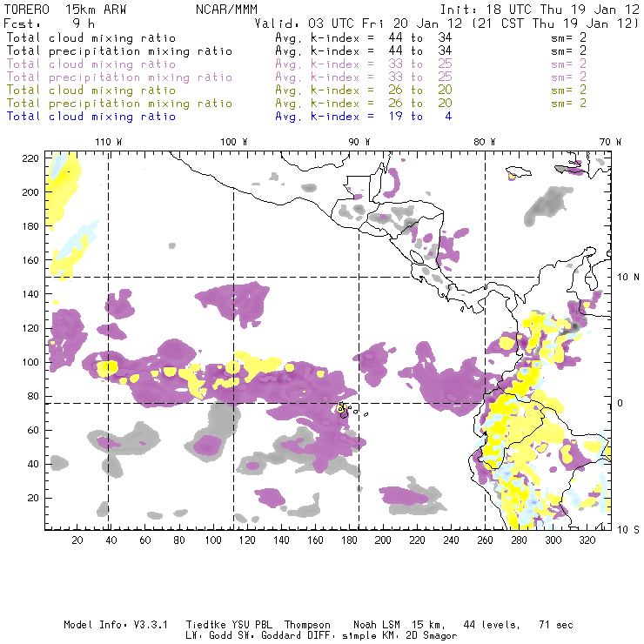
Task: Click "YSU PBL" in the model info footer
Action: click(252, 625)
